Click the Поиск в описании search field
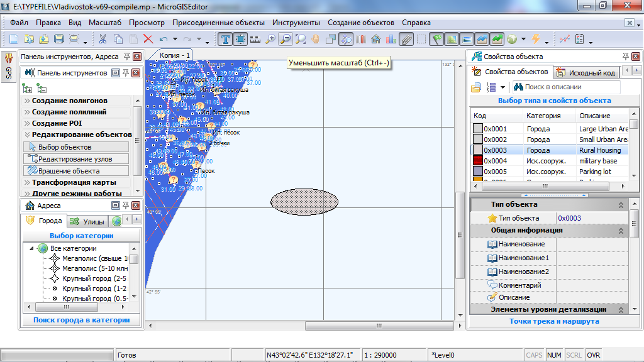This screenshot has height=362, width=644. tap(571, 87)
